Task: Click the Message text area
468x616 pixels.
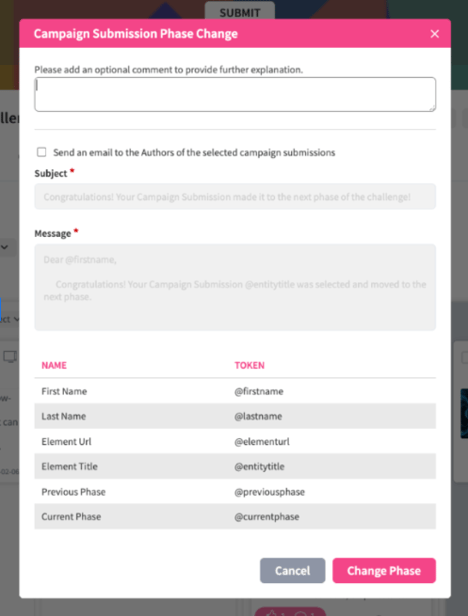Action: (x=235, y=287)
